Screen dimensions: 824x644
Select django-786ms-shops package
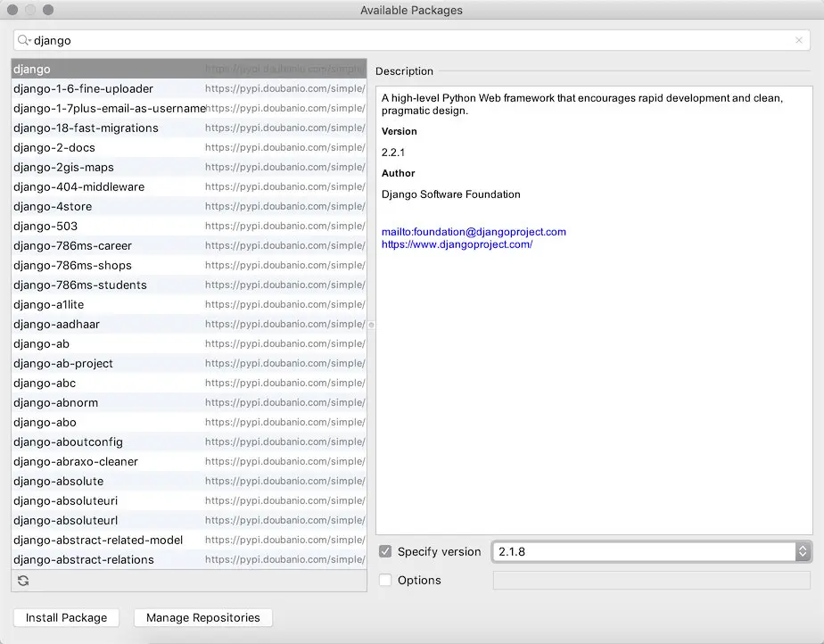pyautogui.click(x=189, y=266)
